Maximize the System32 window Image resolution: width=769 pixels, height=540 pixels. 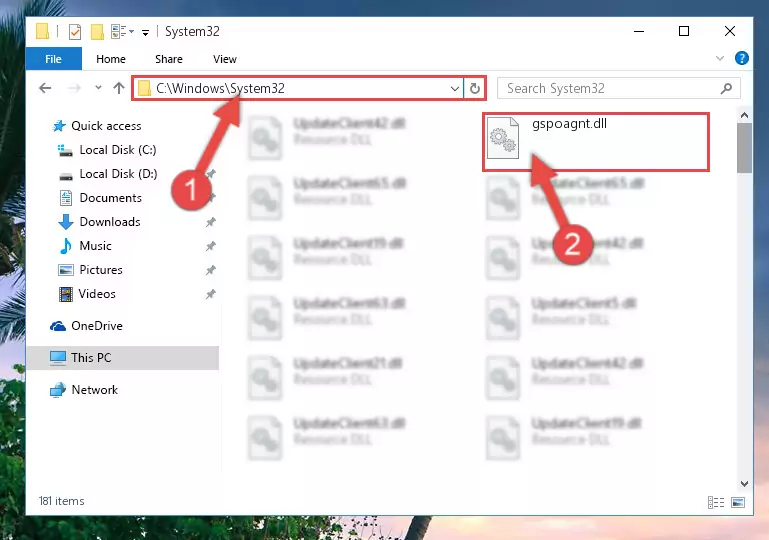pos(684,31)
